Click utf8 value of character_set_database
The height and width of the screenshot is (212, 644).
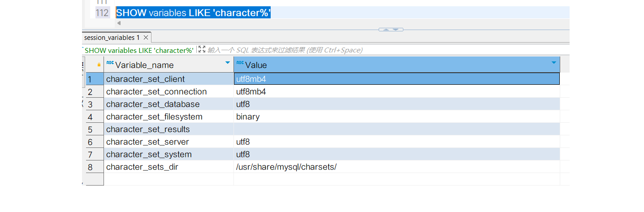pos(397,104)
